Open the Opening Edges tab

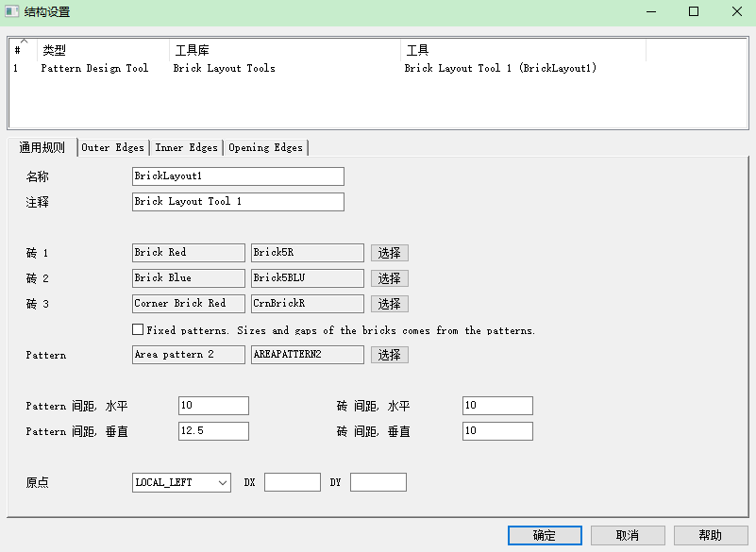[265, 147]
